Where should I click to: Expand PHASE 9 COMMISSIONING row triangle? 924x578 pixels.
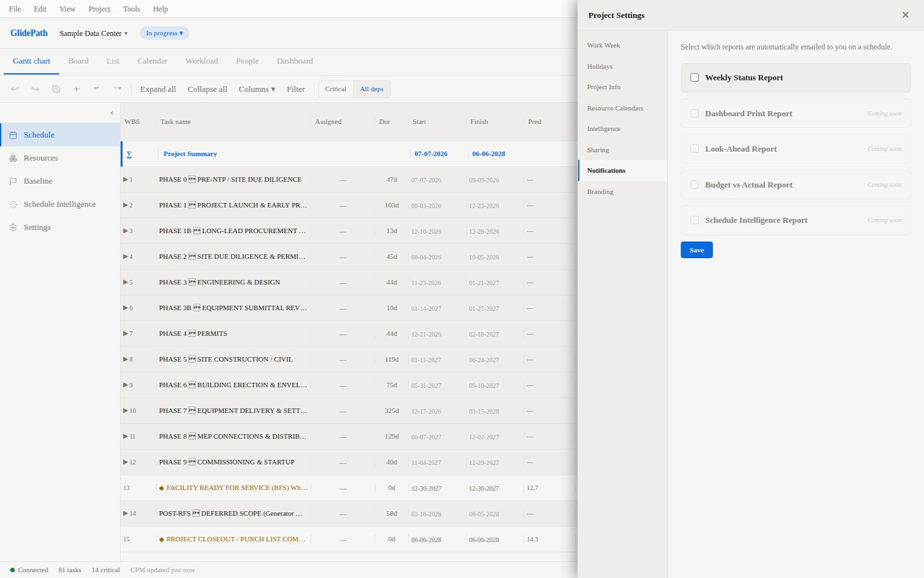click(x=126, y=462)
